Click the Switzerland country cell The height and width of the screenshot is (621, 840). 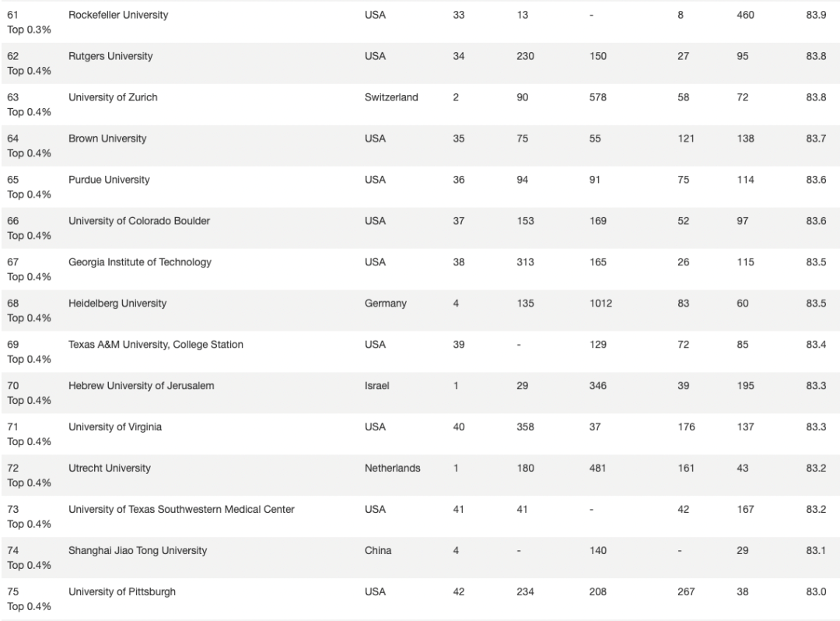pos(391,97)
